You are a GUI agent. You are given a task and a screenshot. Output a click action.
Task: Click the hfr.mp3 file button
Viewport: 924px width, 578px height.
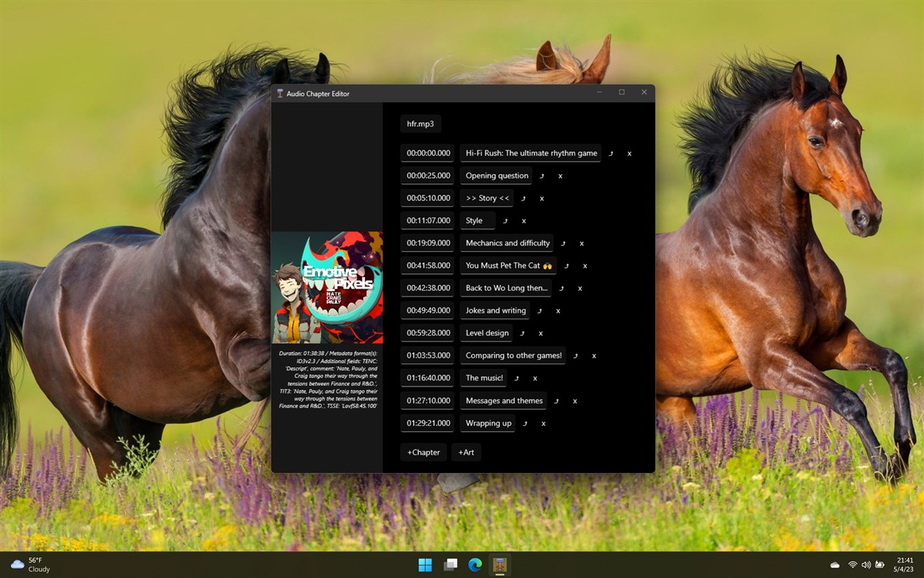[x=420, y=123]
